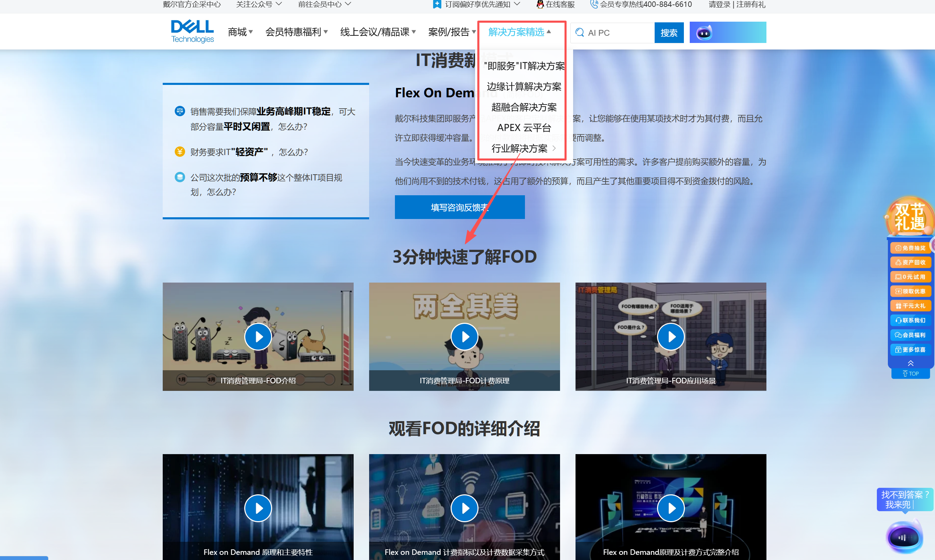Open 联系我们 in the floating sidebar
The height and width of the screenshot is (560, 935).
pyautogui.click(x=911, y=320)
